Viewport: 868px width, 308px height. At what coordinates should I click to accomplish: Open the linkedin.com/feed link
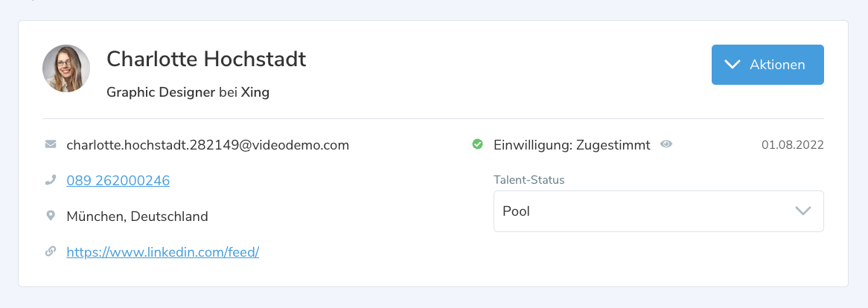[162, 252]
